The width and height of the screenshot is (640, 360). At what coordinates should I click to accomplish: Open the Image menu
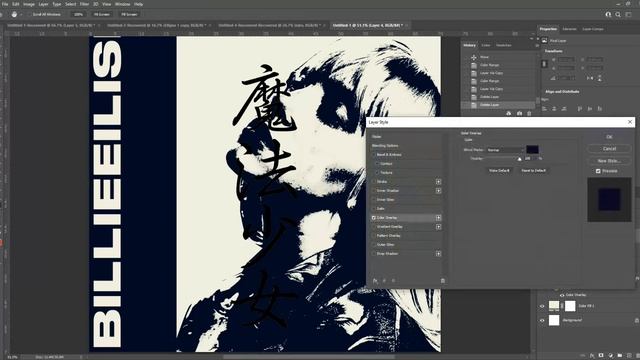(29, 4)
